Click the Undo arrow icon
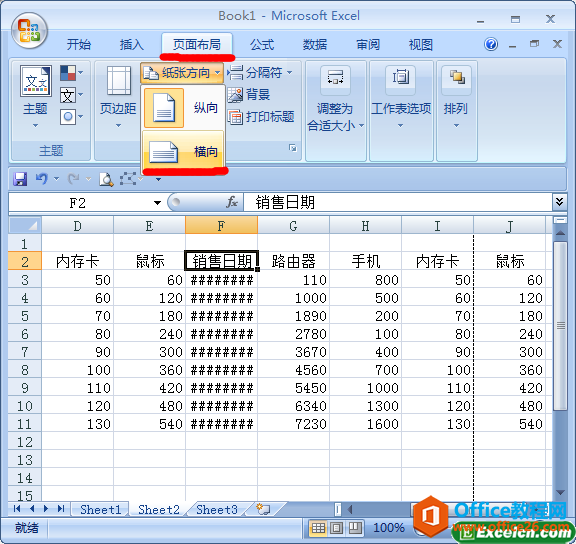576x544 pixels. tap(42, 179)
